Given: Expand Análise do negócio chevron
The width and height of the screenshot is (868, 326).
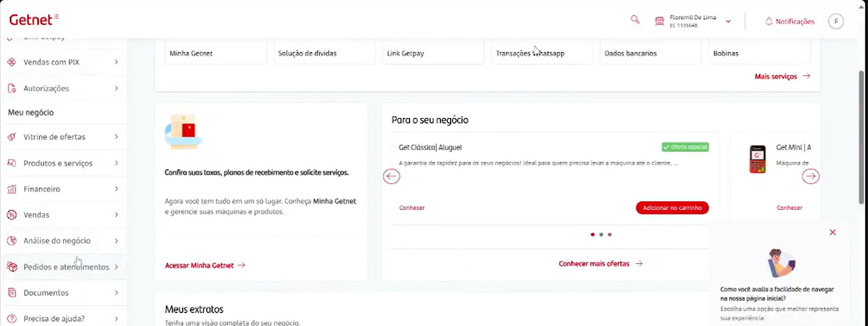Looking at the screenshot, I should [116, 241].
